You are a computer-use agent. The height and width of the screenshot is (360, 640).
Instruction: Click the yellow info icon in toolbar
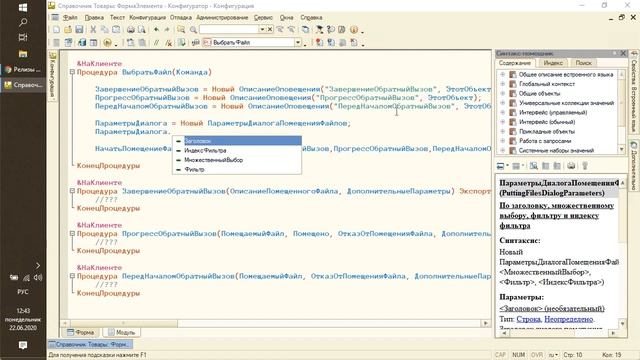[x=354, y=30]
